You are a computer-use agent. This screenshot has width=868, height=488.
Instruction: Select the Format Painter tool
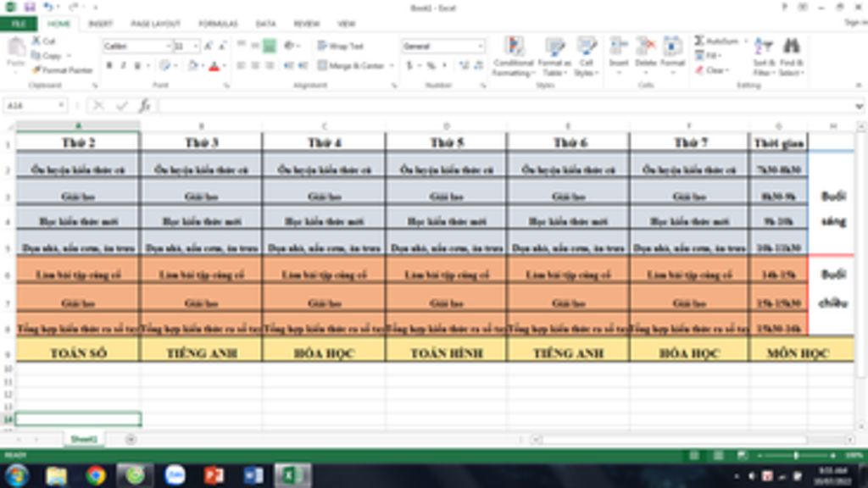62,70
